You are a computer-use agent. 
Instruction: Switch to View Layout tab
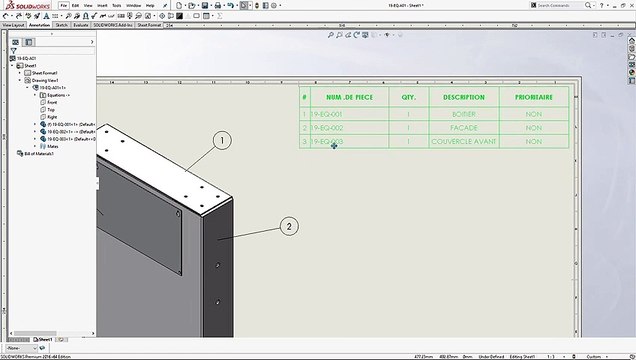tap(13, 25)
